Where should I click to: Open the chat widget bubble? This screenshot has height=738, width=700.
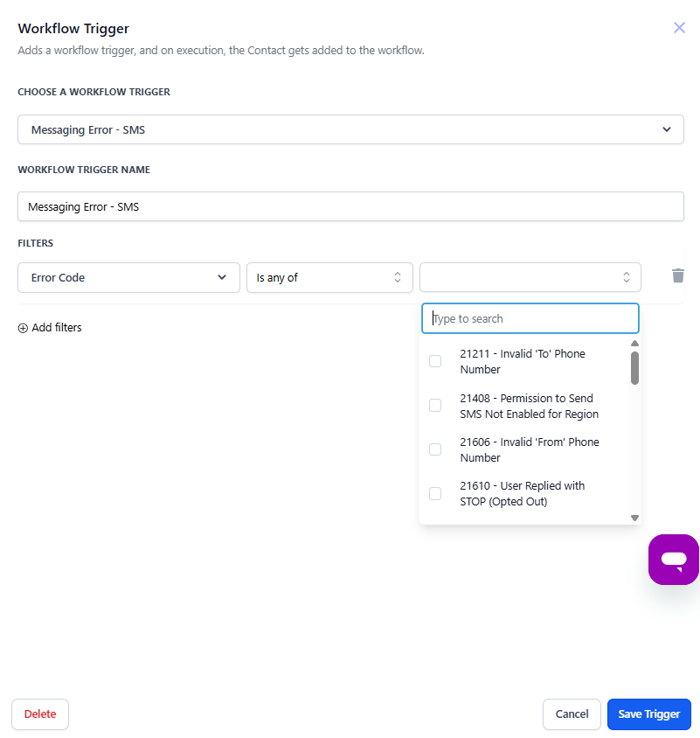coord(673,559)
